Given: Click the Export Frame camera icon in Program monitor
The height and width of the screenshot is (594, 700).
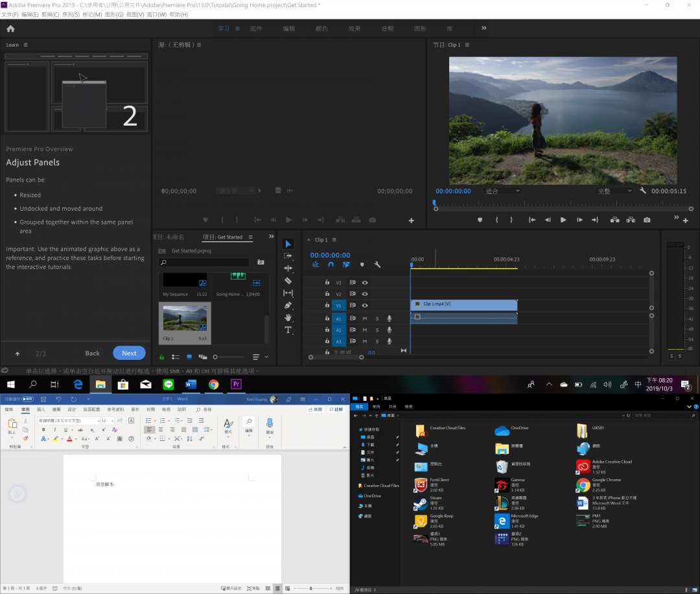Looking at the screenshot, I should [x=646, y=220].
